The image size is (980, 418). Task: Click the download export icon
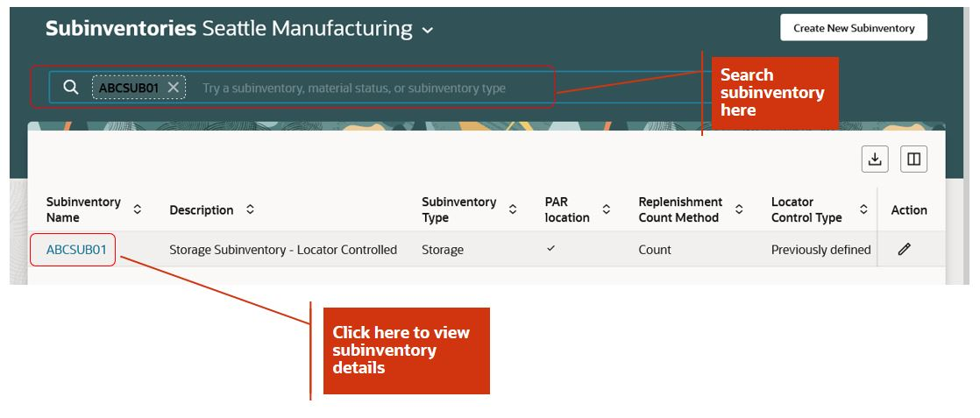click(x=874, y=159)
